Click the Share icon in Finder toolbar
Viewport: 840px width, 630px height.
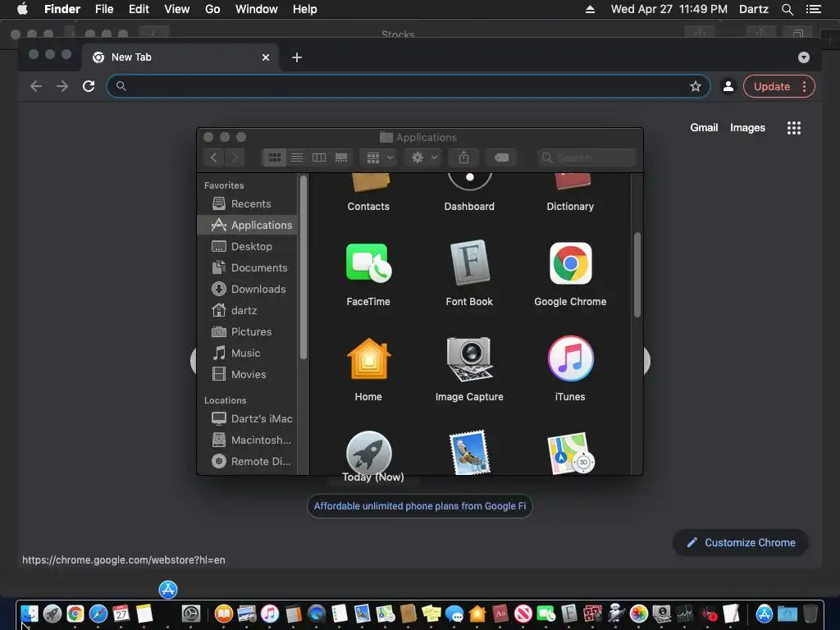464,157
